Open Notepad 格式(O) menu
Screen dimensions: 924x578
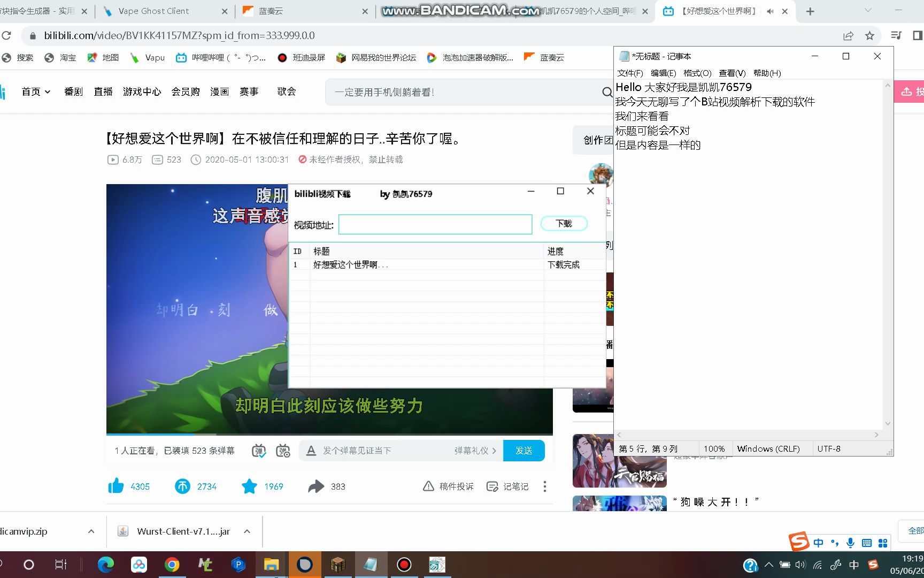(x=697, y=73)
